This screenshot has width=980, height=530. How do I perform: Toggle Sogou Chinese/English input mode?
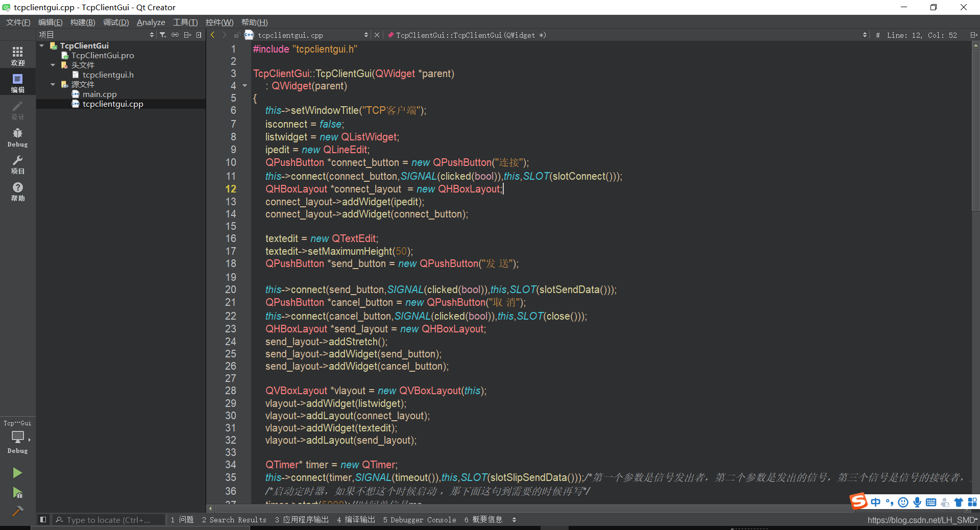pos(876,502)
